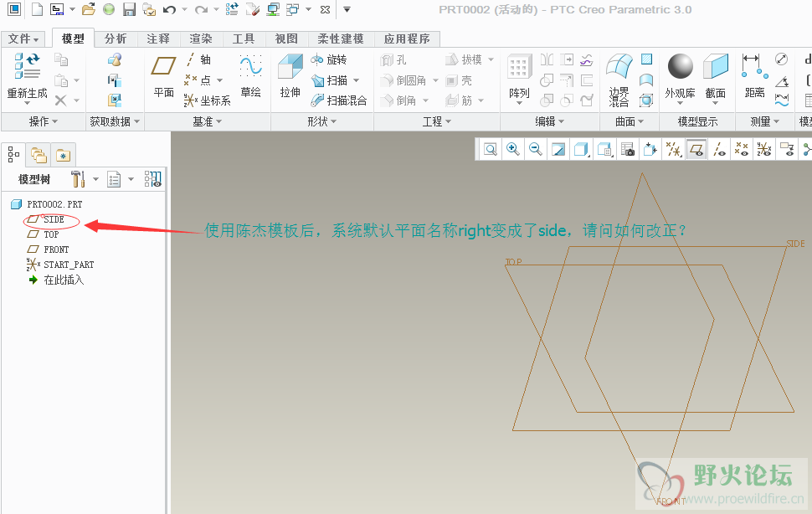812x514 pixels.
Task: Open the Point (点) dropdown arrow
Action: click(x=219, y=80)
